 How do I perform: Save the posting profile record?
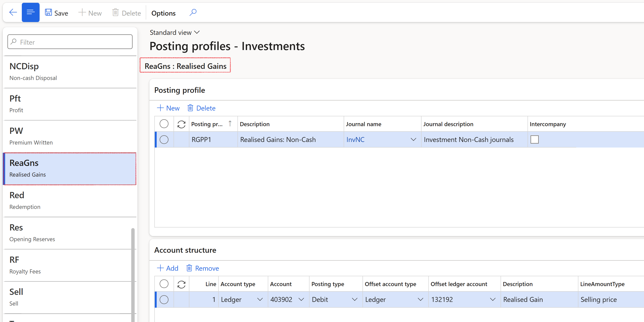56,13
